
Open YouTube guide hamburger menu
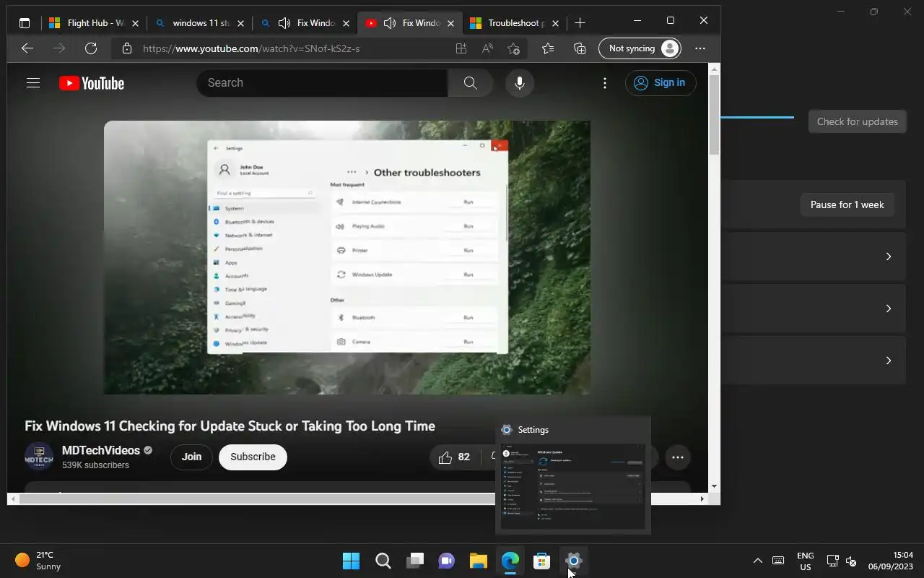point(32,83)
